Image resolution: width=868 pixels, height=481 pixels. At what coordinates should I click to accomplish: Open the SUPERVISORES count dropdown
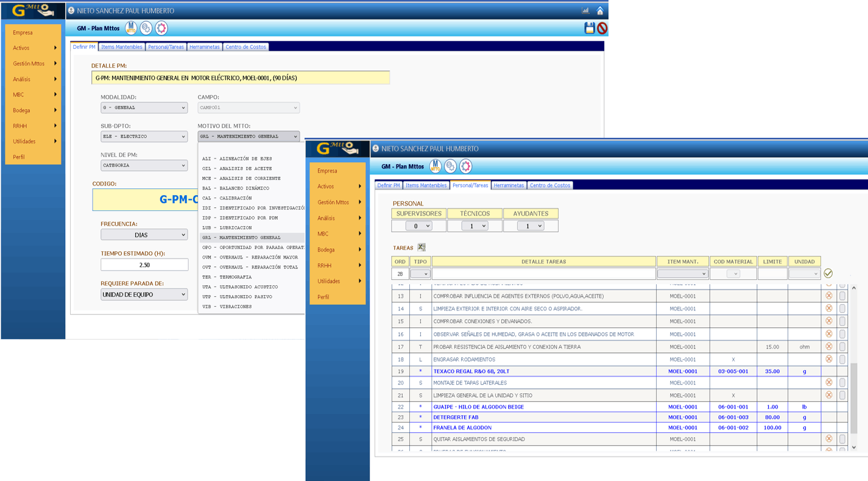(x=418, y=226)
